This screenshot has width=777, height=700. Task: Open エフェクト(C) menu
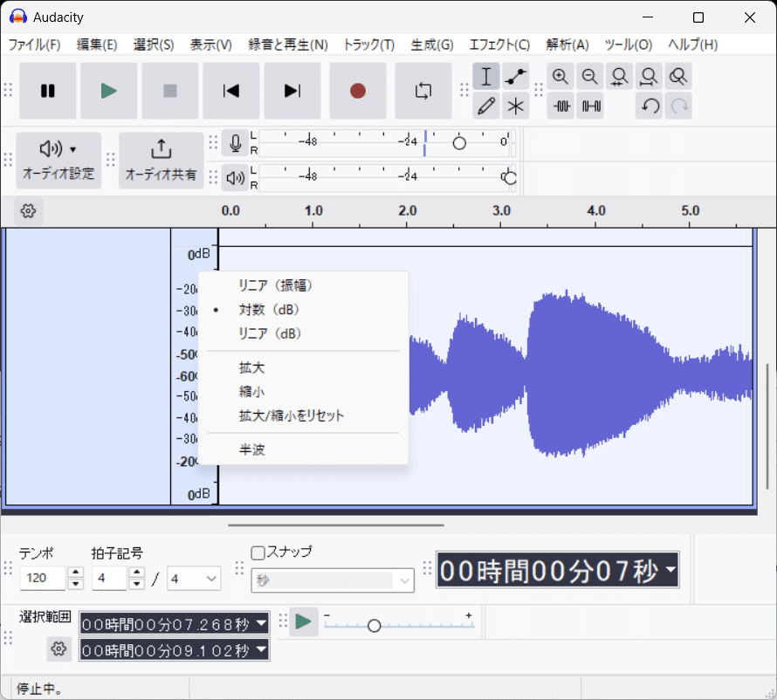tap(499, 45)
